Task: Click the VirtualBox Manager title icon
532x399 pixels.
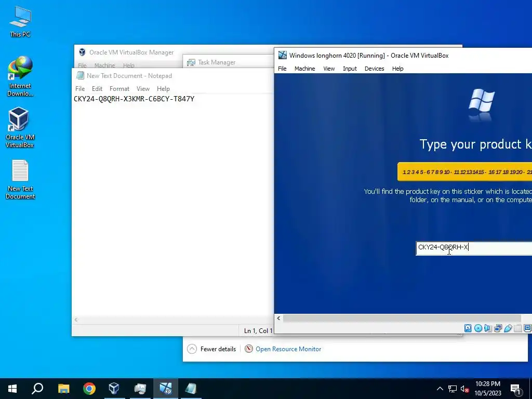Action: pyautogui.click(x=82, y=52)
